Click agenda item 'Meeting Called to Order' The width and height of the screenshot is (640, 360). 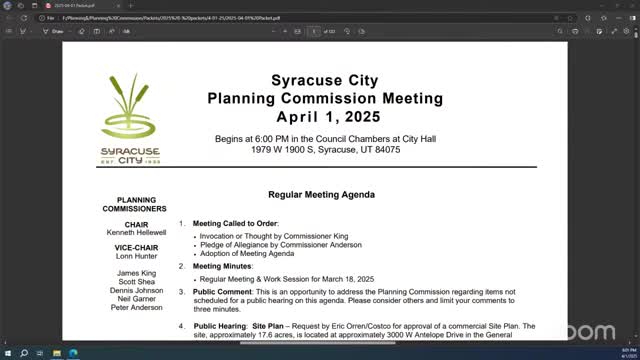click(x=235, y=224)
